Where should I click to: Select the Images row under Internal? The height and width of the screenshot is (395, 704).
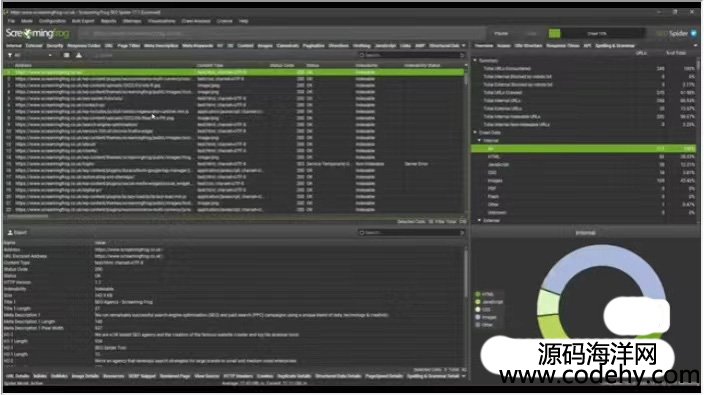click(584, 180)
